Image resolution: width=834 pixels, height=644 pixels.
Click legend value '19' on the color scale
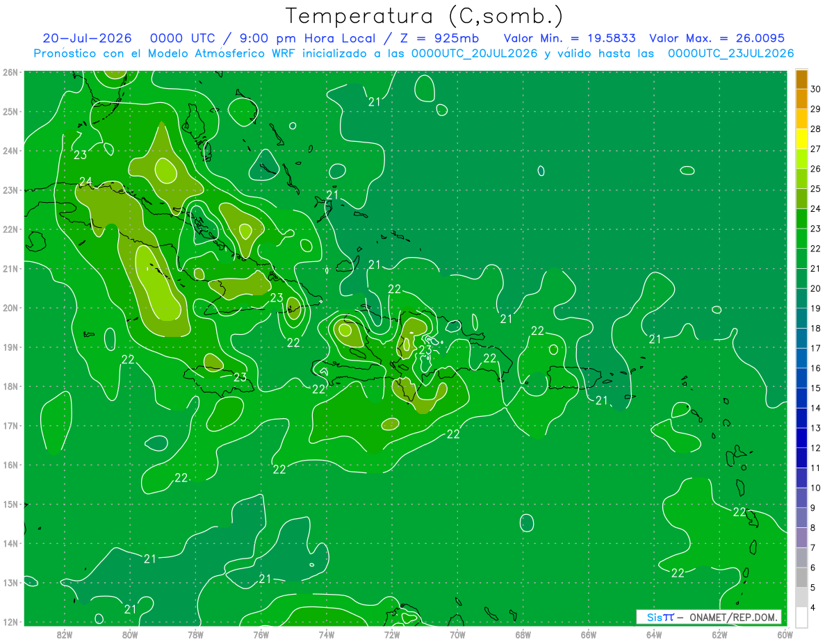point(815,308)
